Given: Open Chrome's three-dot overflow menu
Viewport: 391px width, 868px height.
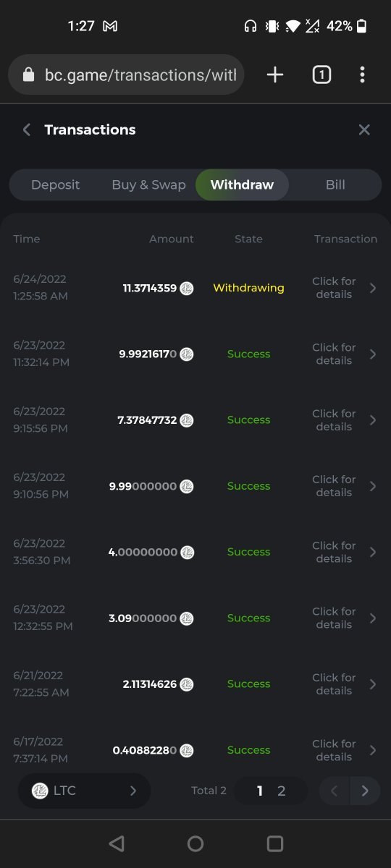Looking at the screenshot, I should tap(362, 75).
